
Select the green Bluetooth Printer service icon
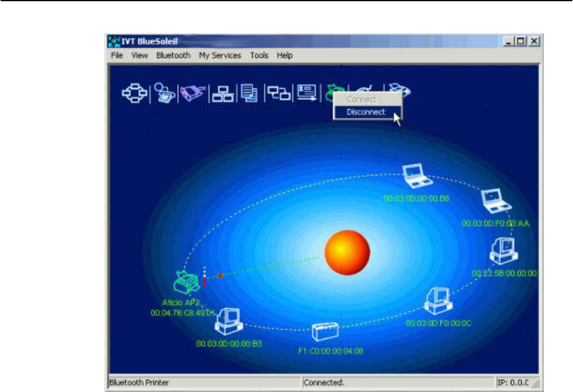[330, 93]
